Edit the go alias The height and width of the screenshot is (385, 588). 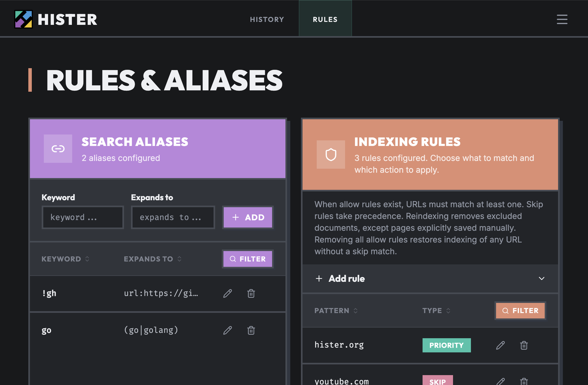(228, 330)
